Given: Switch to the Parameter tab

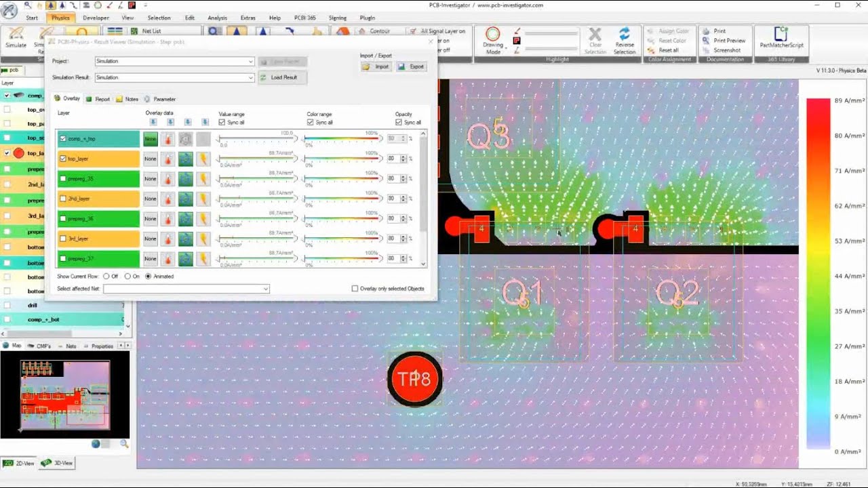Looking at the screenshot, I should click(x=160, y=99).
